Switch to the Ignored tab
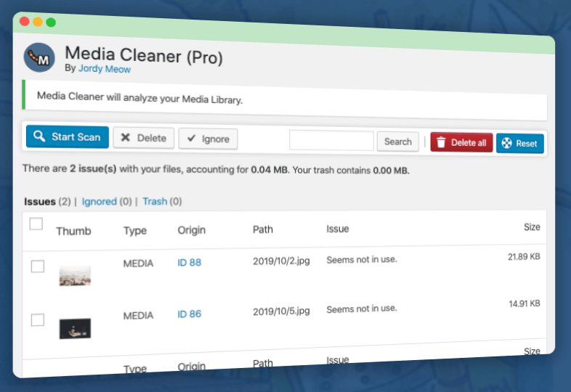 pos(99,201)
